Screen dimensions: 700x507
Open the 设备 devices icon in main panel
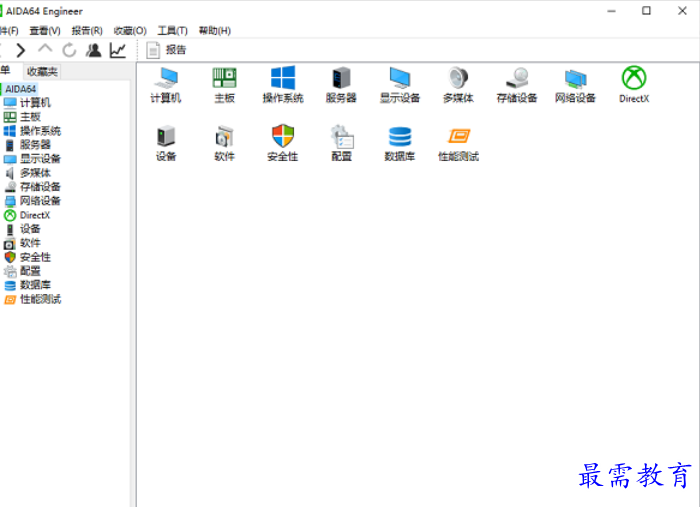[166, 143]
